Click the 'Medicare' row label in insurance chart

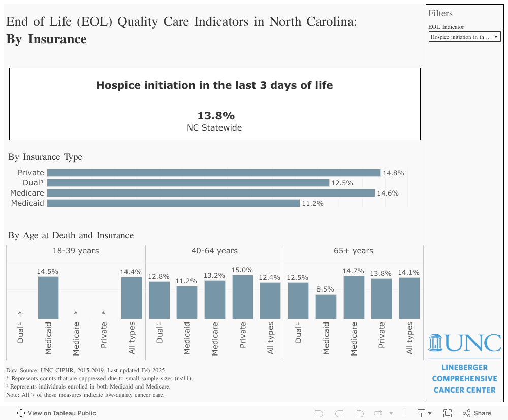[x=27, y=193]
